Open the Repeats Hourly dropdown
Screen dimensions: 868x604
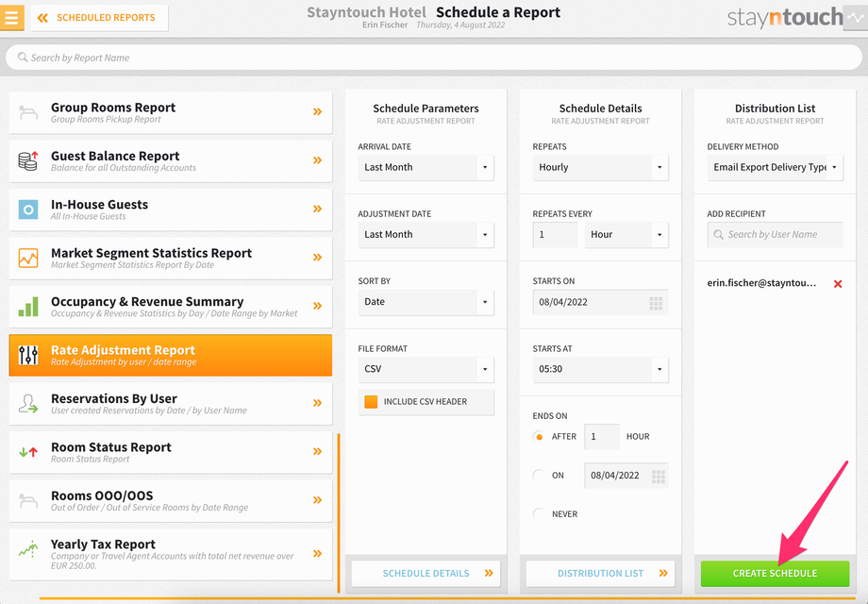pos(601,167)
